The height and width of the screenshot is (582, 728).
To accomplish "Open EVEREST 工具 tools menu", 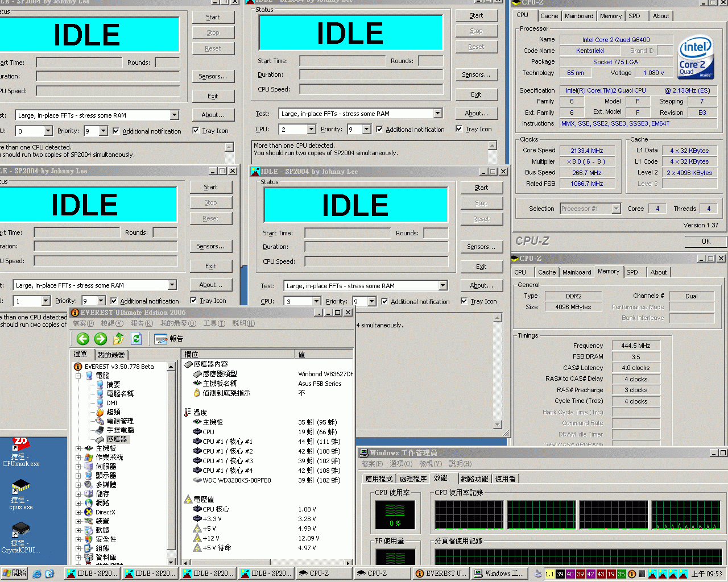I will point(214,323).
